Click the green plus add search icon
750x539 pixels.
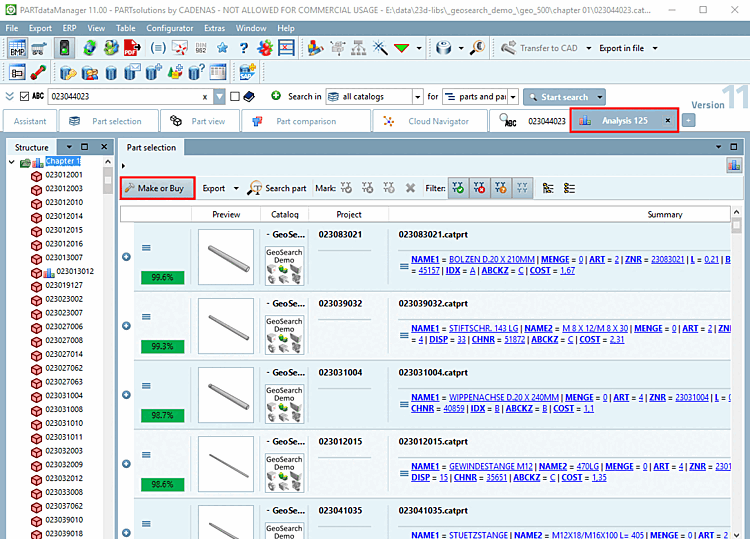[x=276, y=96]
